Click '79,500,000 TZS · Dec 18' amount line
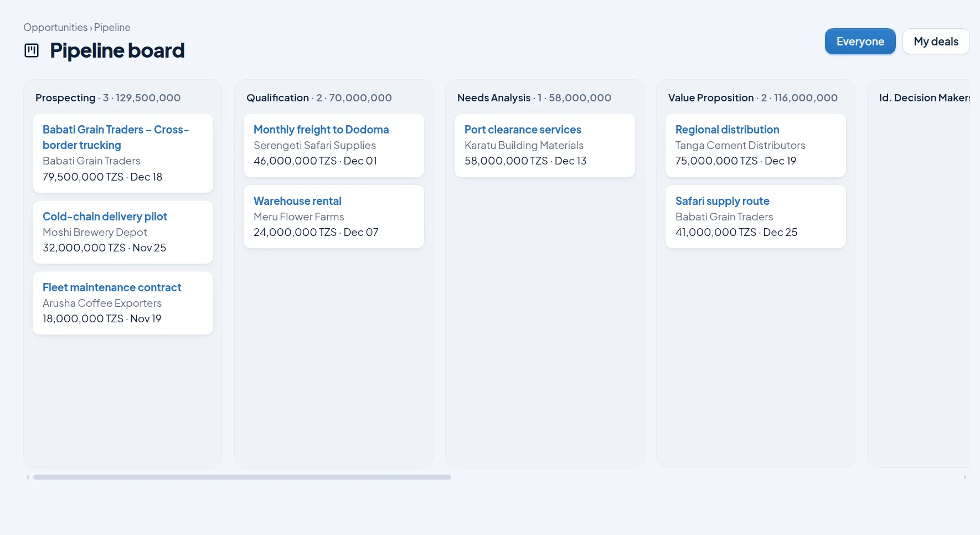The height and width of the screenshot is (535, 980). click(102, 177)
